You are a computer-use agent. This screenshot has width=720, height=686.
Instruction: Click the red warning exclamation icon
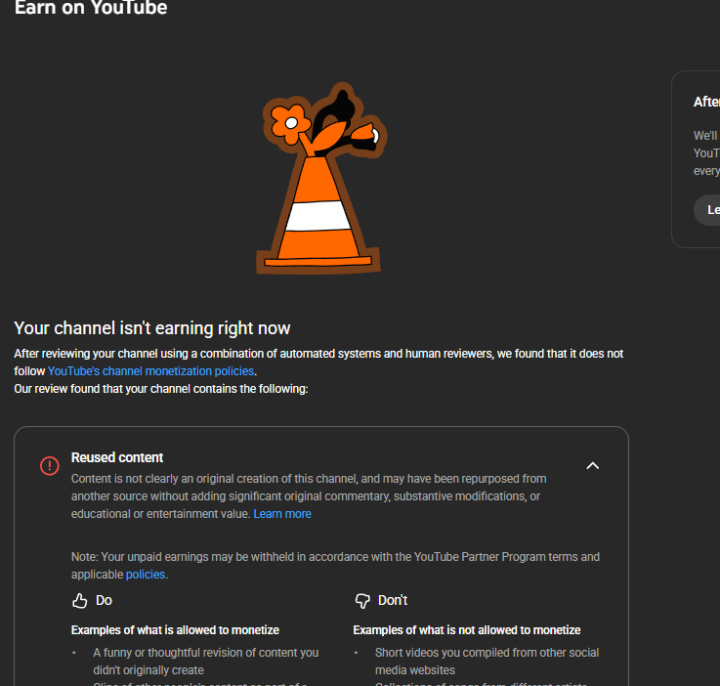tap(50, 466)
